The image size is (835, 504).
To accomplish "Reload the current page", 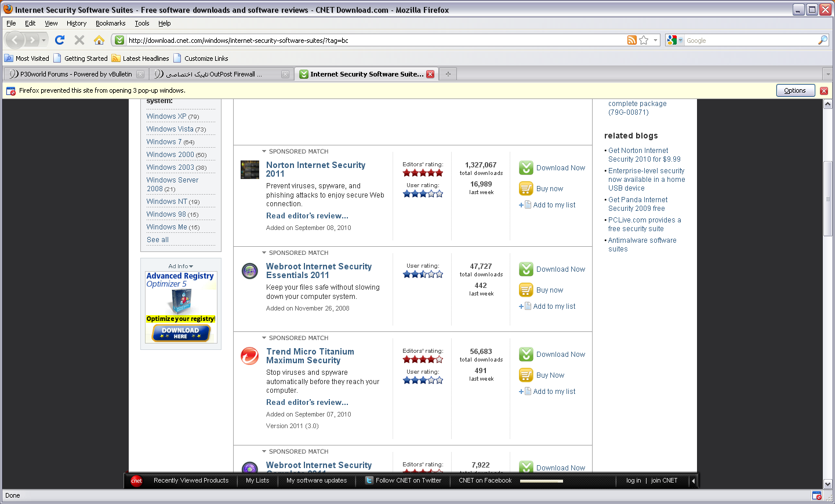I will tap(59, 40).
